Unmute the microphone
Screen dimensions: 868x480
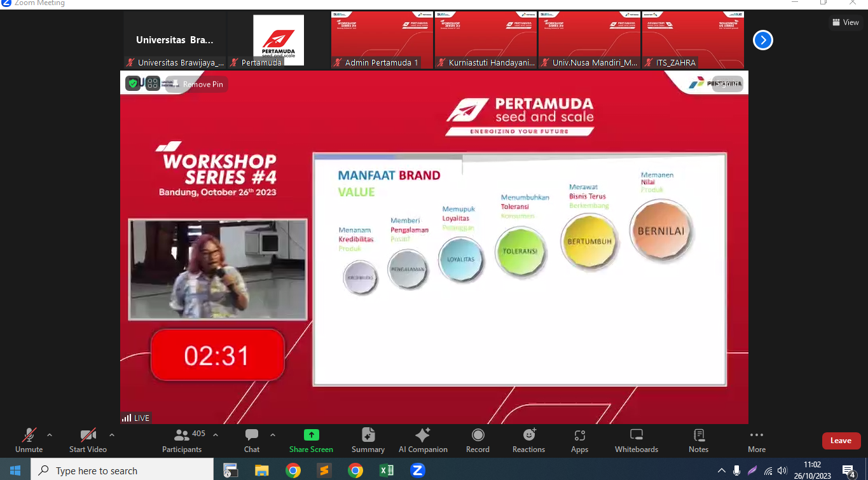(29, 441)
